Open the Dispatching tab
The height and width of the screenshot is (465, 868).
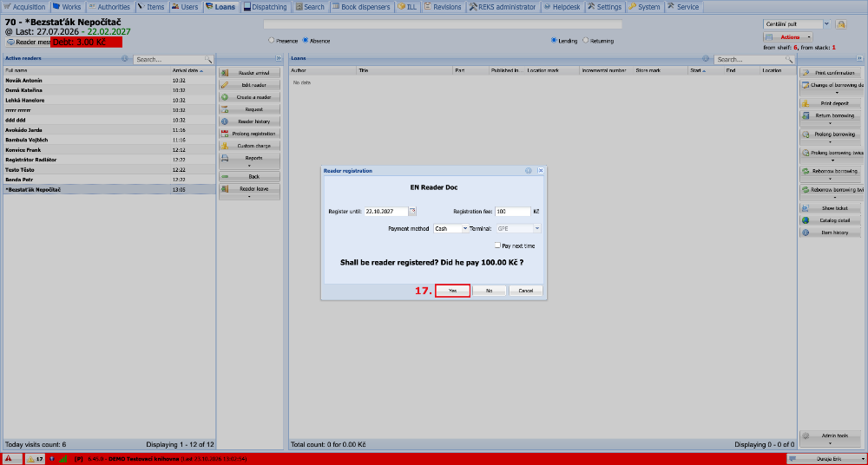[x=265, y=7]
